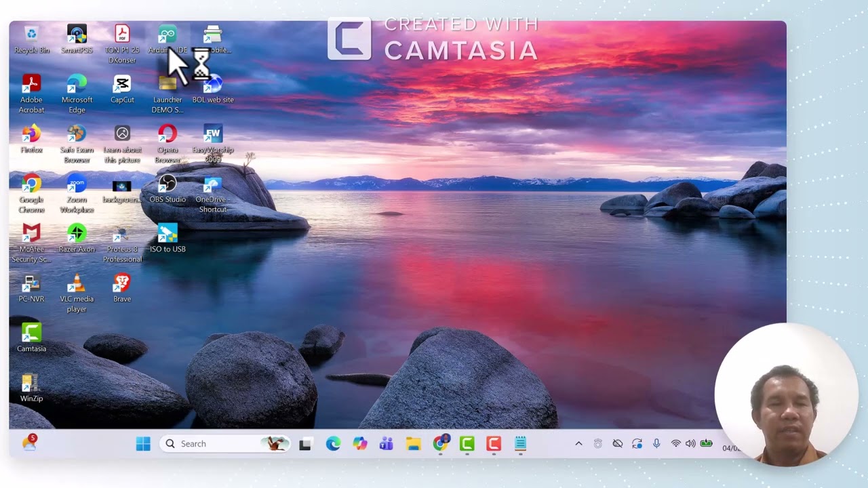The width and height of the screenshot is (868, 488).
Task: Expand the hidden system tray icons
Action: [578, 444]
